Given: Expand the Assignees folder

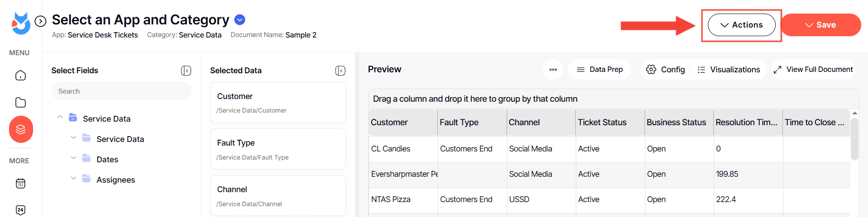Looking at the screenshot, I should [x=73, y=178].
